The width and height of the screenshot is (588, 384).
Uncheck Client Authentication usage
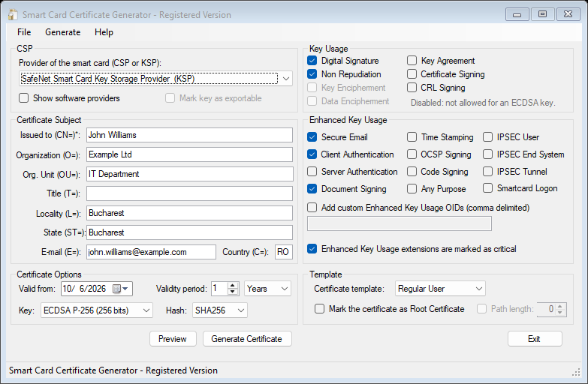click(312, 154)
